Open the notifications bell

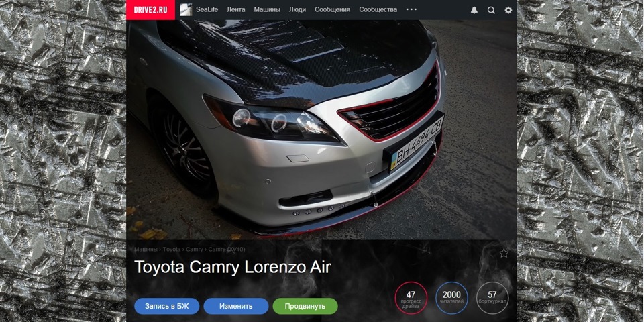click(x=474, y=10)
